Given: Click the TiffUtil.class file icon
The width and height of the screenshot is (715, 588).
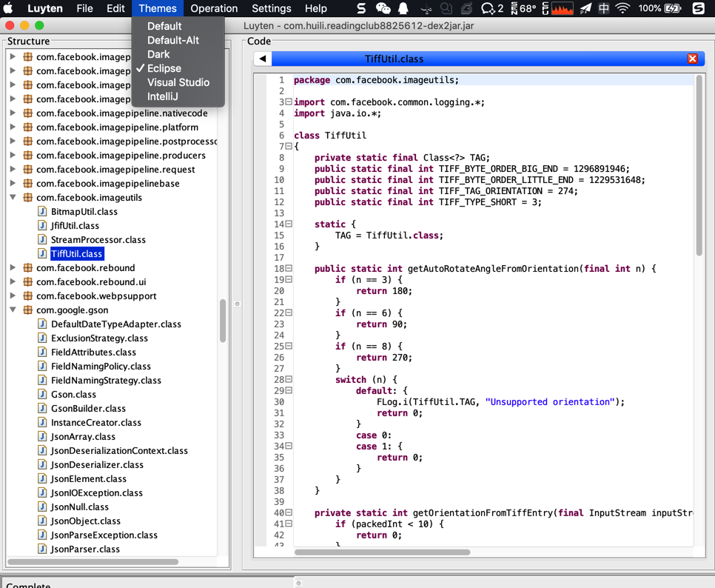Looking at the screenshot, I should 42,253.
